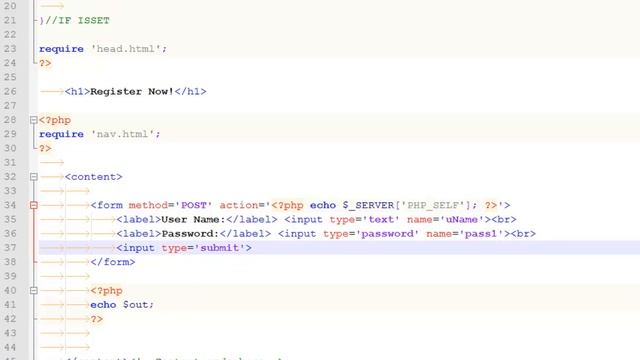Image resolution: width=640 pixels, height=360 pixels.
Task: Click the 'password' type value on line 36
Action: tap(387, 234)
